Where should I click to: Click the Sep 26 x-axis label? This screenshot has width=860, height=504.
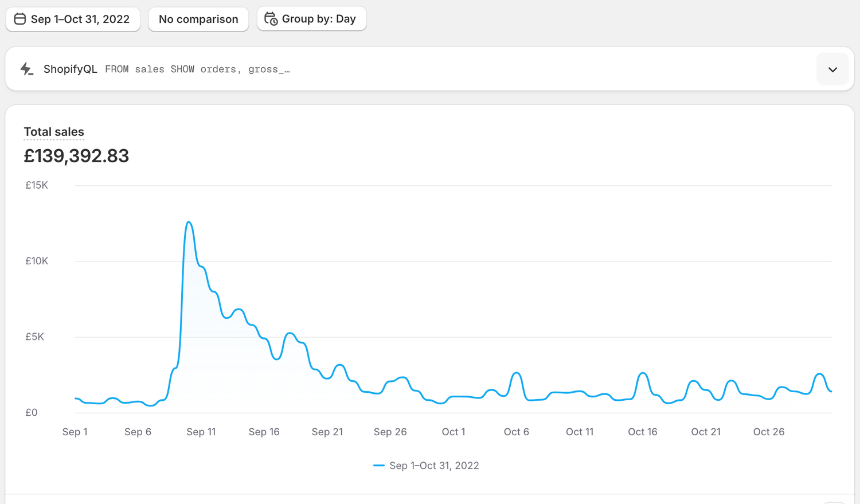click(390, 432)
